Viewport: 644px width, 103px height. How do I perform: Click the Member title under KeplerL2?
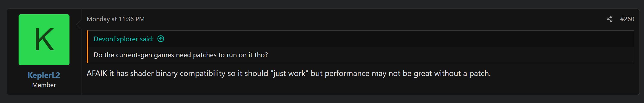point(44,85)
